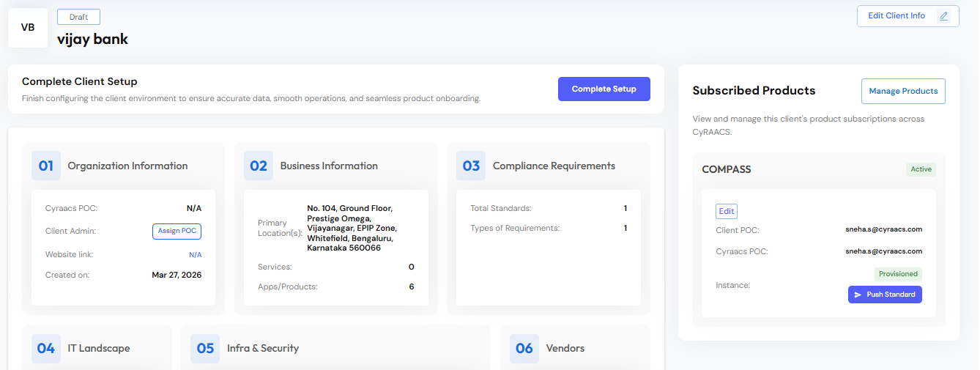Click the Created on date Mar 27, 2026
Viewport: 980px width, 370px height.
pyautogui.click(x=177, y=275)
